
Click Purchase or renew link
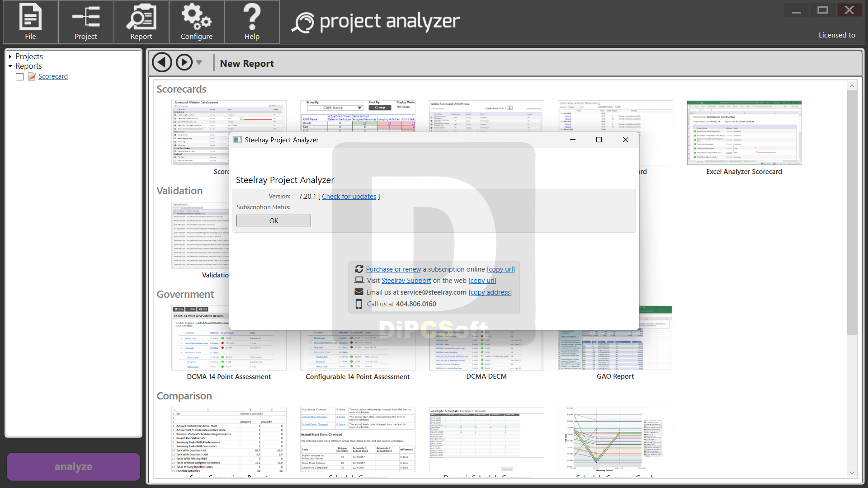393,269
